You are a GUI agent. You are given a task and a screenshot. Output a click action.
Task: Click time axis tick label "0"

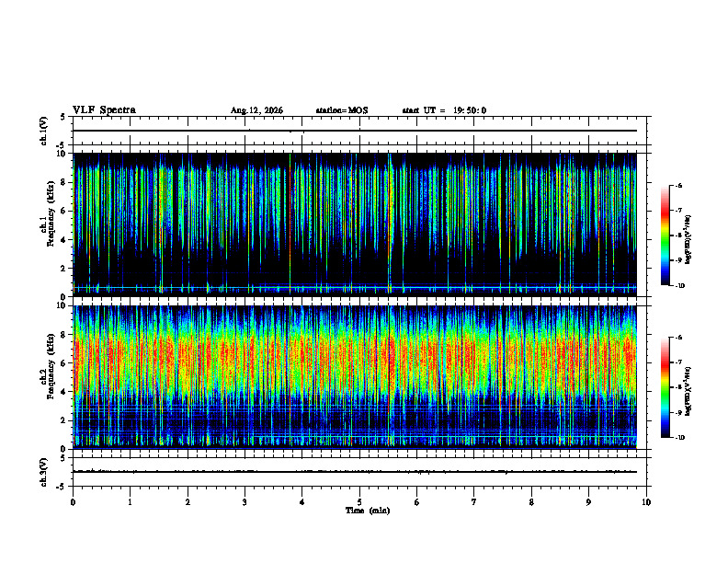(73, 501)
